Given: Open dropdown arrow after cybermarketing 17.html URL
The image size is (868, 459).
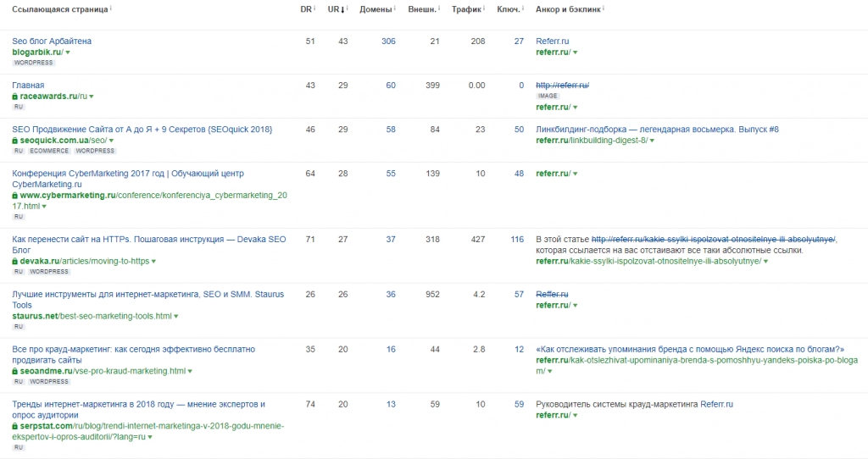Looking at the screenshot, I should 44,207.
